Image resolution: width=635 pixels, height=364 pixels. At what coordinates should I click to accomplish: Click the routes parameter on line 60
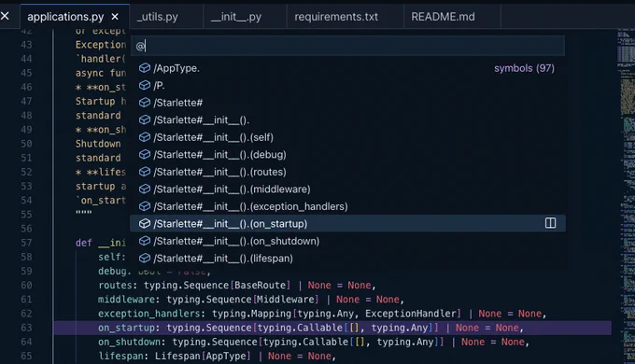click(x=115, y=285)
